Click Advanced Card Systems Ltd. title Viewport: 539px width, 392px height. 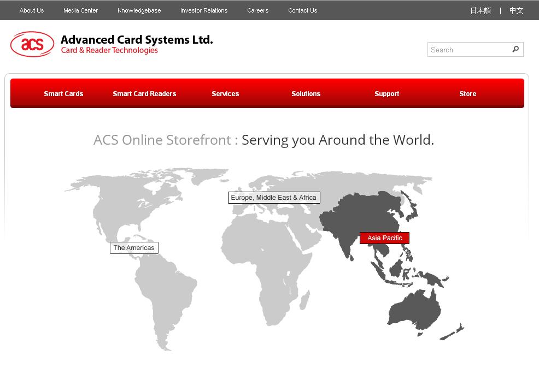pyautogui.click(x=137, y=40)
